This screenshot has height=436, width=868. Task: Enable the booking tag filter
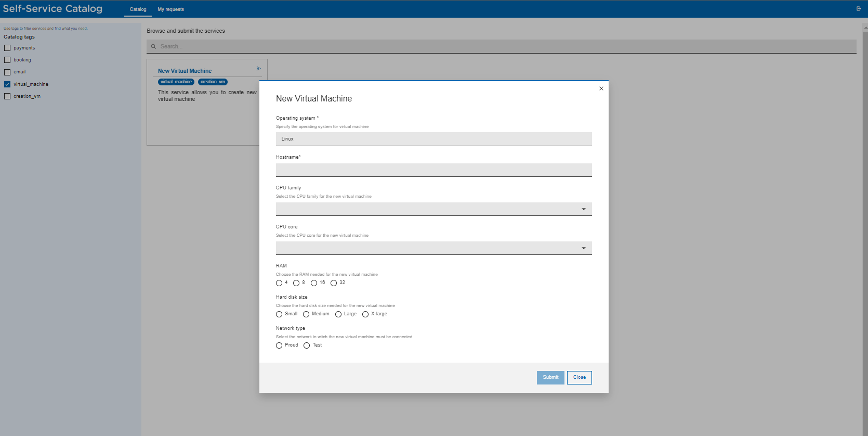click(7, 60)
